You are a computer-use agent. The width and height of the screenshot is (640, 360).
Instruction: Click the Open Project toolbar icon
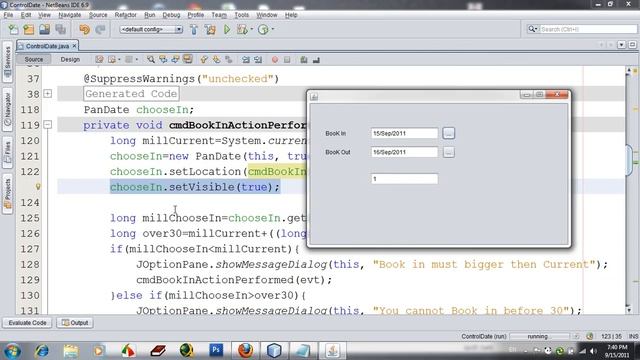[x=44, y=29]
